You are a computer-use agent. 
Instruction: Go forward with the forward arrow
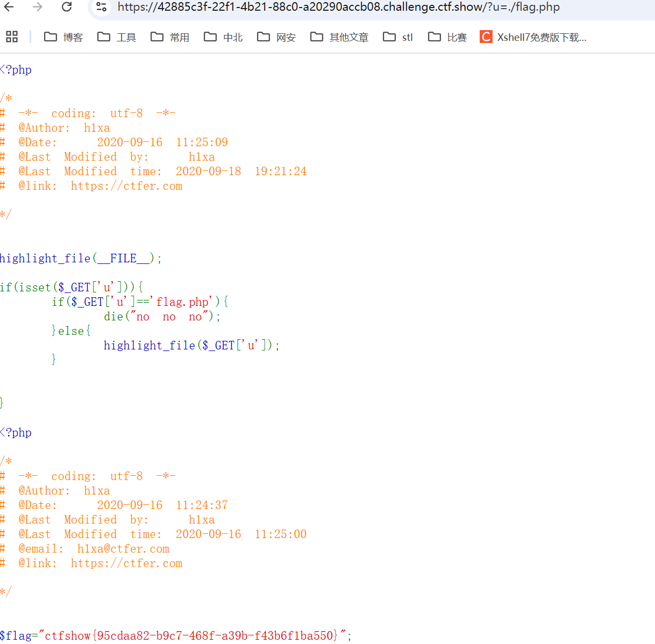[x=37, y=7]
